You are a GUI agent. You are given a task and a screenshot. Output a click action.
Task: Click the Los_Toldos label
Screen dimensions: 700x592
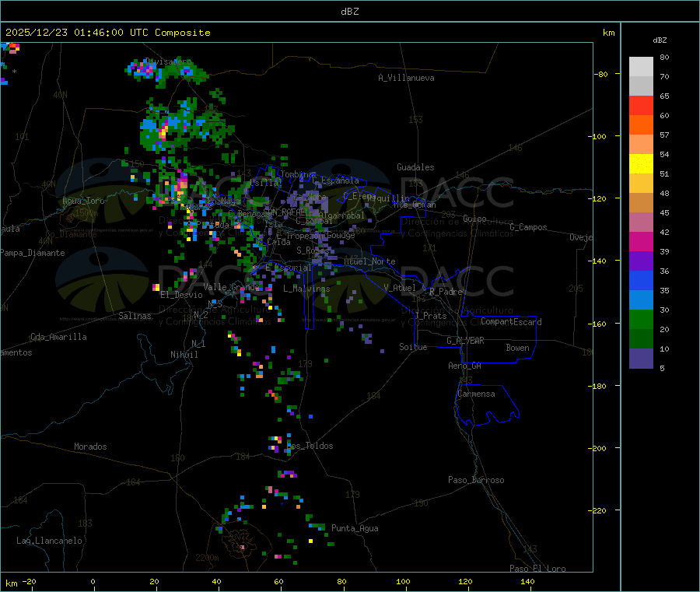[310, 446]
